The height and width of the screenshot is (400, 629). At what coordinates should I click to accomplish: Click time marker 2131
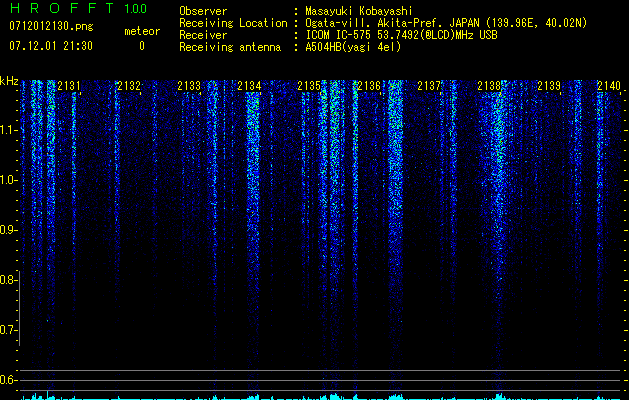point(69,85)
